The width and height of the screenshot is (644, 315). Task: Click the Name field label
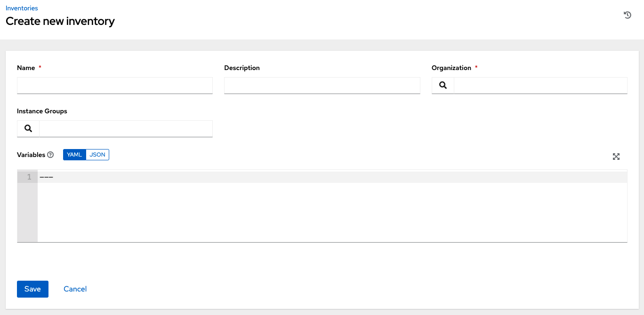coord(26,68)
